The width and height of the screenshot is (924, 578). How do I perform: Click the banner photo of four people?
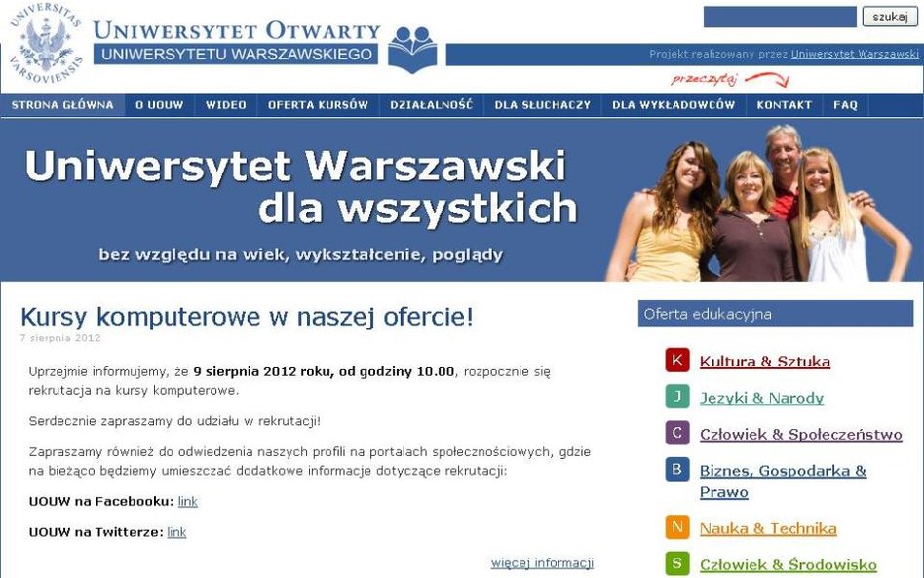[757, 202]
